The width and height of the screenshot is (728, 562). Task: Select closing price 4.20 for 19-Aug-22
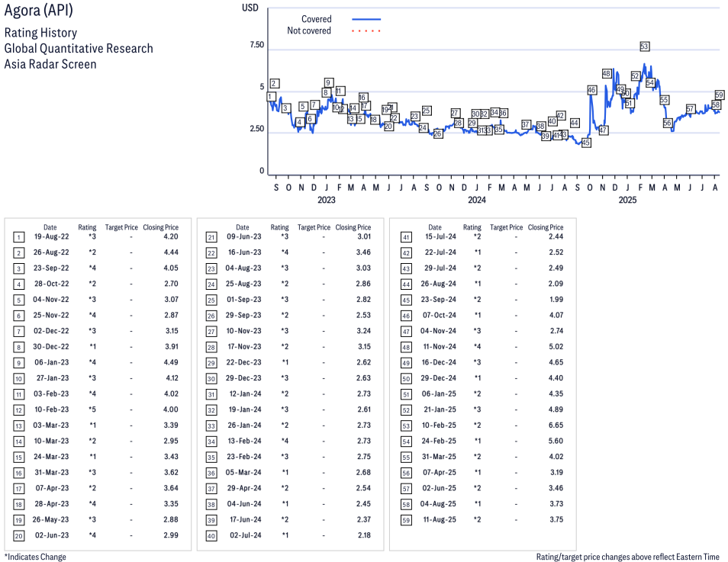(171, 236)
